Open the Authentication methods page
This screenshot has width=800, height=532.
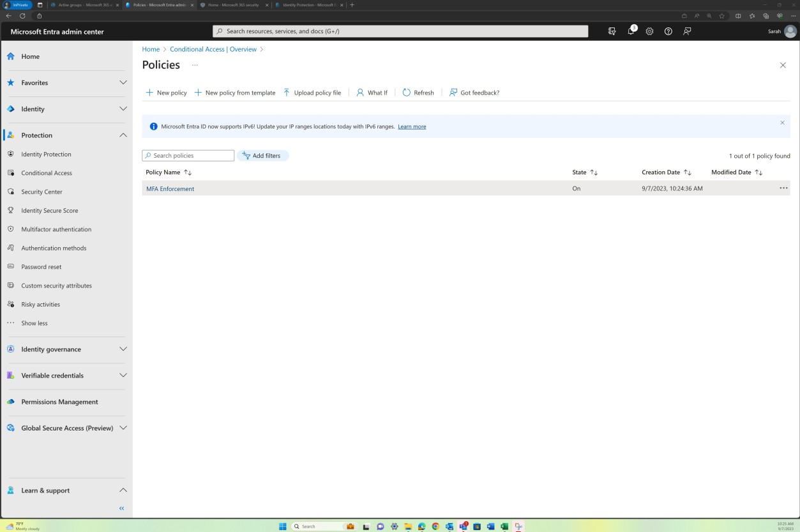54,248
